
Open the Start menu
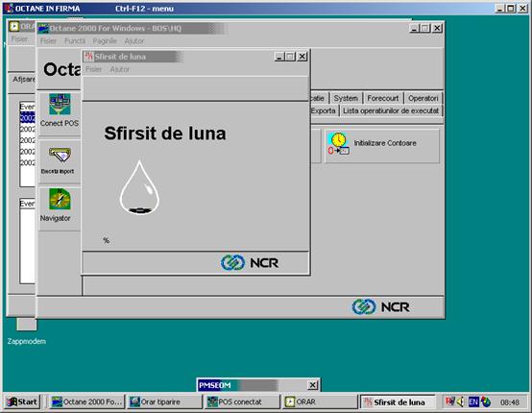(x=22, y=401)
